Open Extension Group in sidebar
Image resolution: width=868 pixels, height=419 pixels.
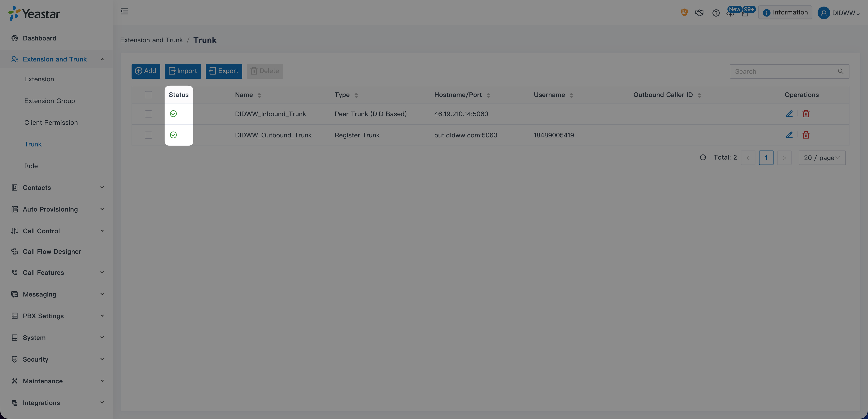[50, 101]
